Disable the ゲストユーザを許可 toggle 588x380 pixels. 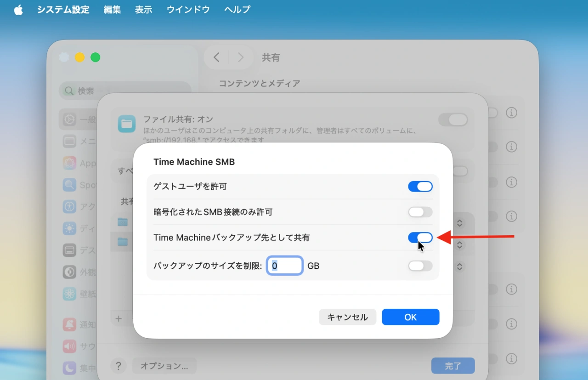click(x=420, y=186)
